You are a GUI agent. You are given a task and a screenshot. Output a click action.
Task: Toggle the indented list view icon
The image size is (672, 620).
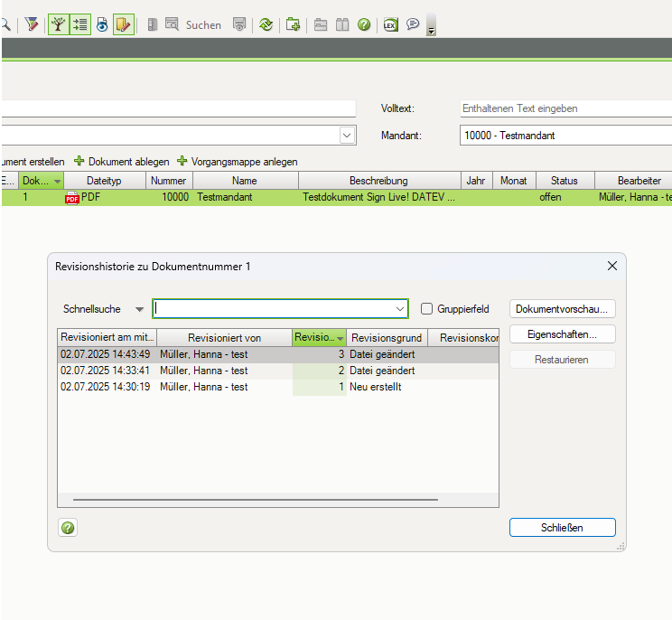click(80, 24)
